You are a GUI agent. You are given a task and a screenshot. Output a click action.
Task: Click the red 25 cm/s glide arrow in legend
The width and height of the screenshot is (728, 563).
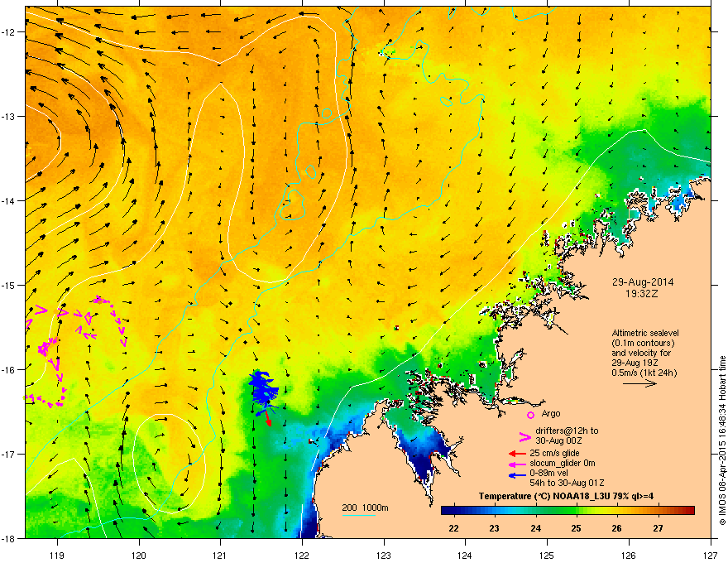click(517, 454)
